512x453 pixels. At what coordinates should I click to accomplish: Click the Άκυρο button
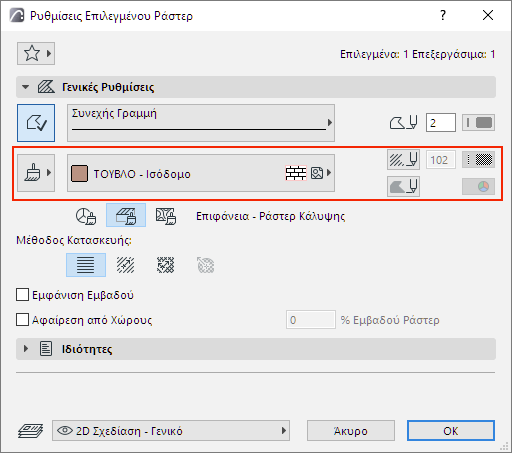click(x=351, y=431)
